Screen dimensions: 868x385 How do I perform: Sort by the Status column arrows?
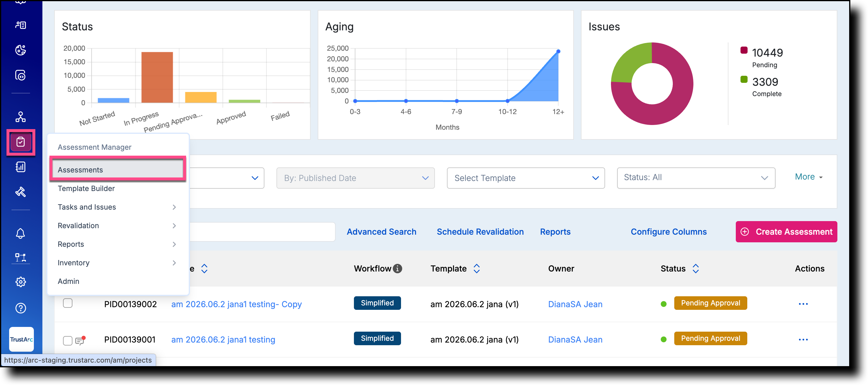[x=696, y=269]
